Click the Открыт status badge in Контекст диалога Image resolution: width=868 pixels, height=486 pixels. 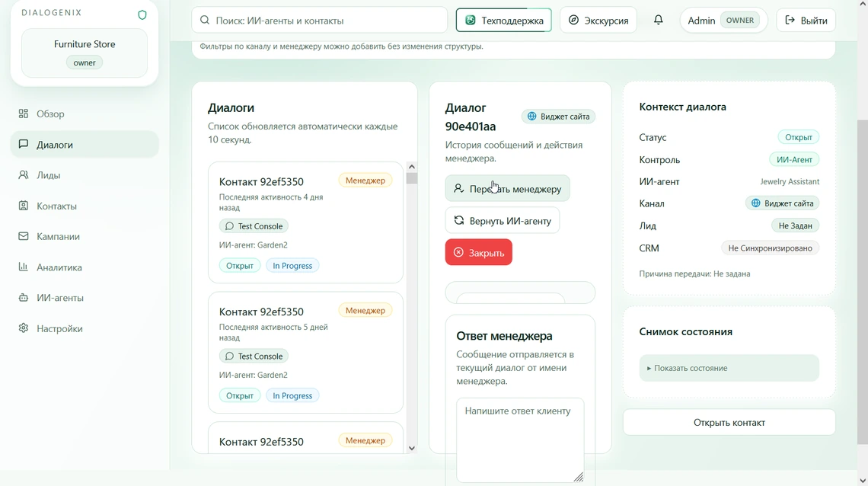(x=798, y=137)
